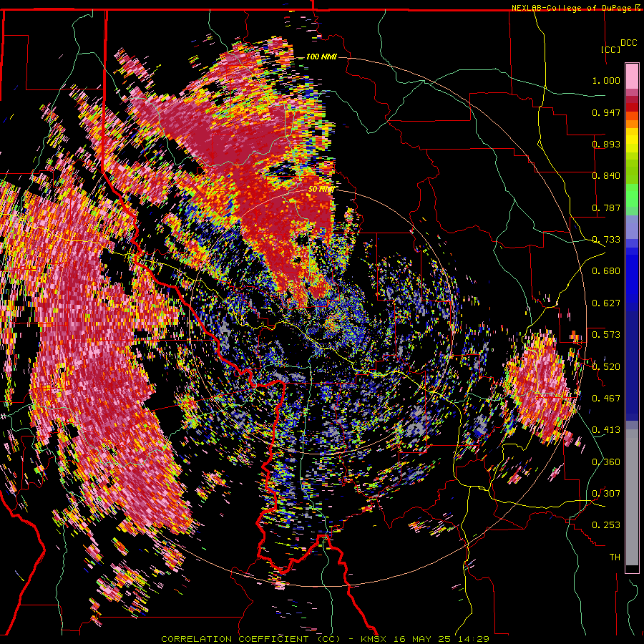The width and height of the screenshot is (644, 644).
Task: Select the 0.253 scale value
Action: (606, 525)
